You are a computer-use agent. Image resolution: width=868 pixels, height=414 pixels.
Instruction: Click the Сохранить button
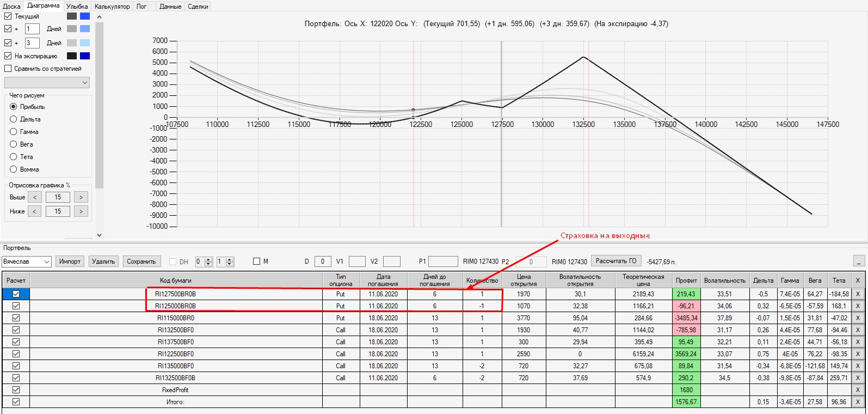click(141, 261)
